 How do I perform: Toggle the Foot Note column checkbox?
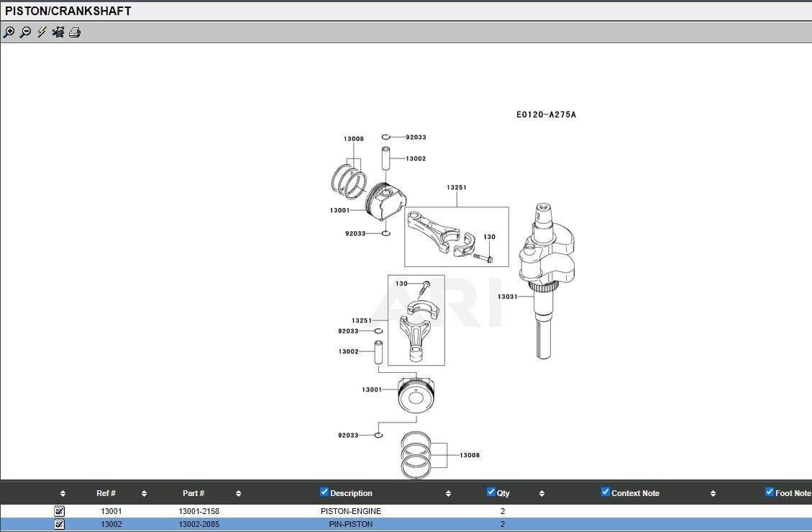pyautogui.click(x=770, y=492)
